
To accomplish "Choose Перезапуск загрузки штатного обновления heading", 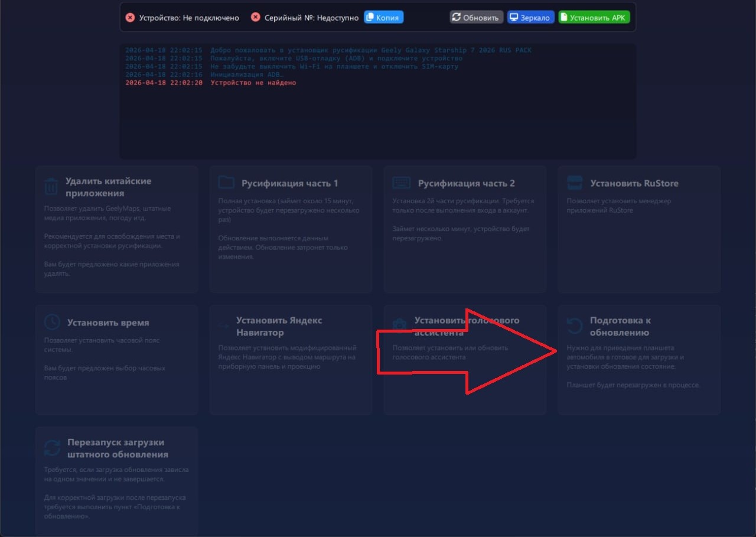I will [x=118, y=448].
